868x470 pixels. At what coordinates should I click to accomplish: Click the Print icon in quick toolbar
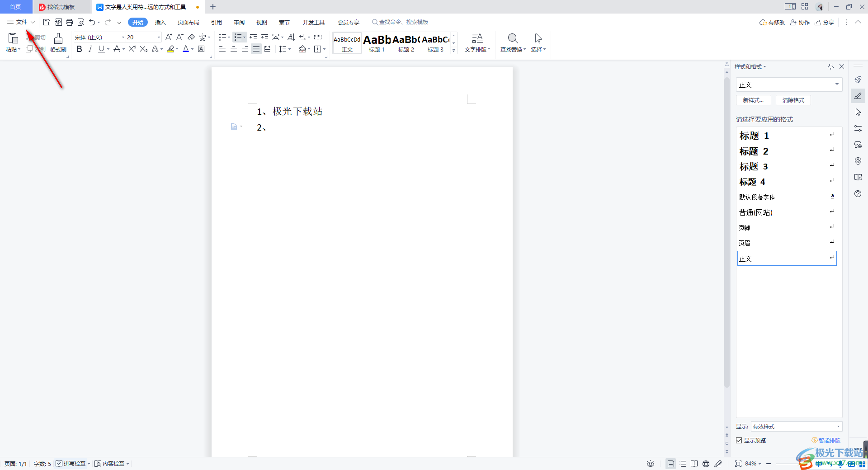click(69, 22)
